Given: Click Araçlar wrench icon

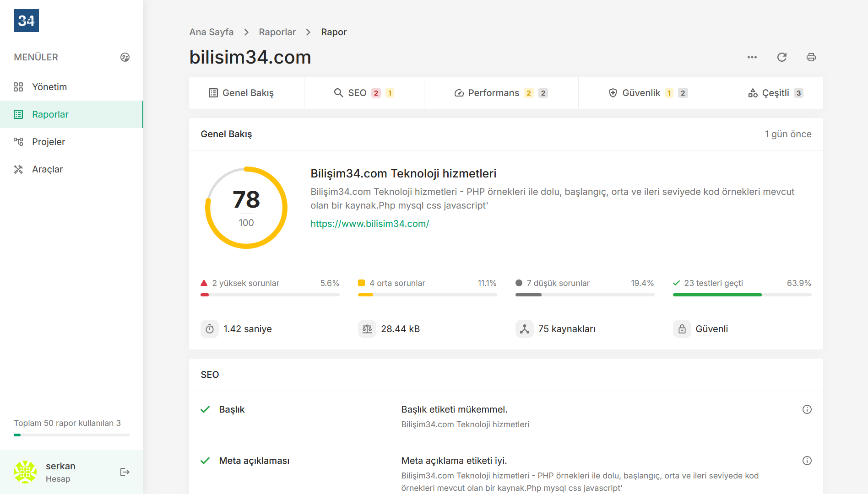Looking at the screenshot, I should [x=18, y=169].
